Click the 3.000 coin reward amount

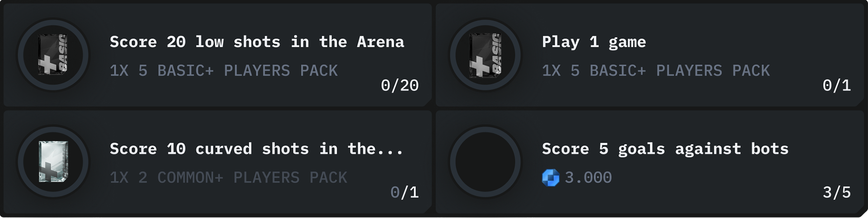click(588, 178)
